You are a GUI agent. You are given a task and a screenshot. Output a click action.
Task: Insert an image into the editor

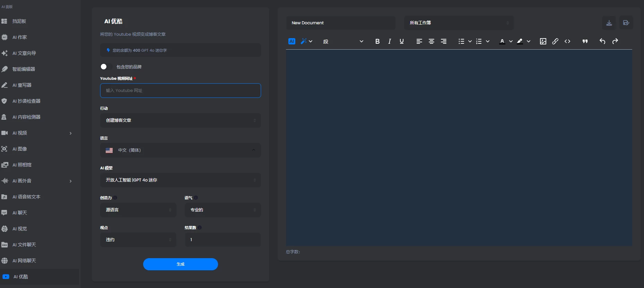(x=543, y=41)
